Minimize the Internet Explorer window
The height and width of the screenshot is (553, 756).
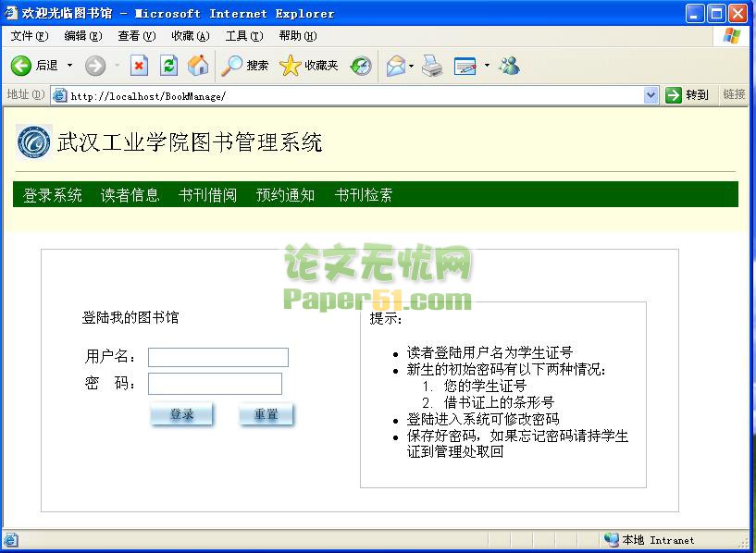(695, 14)
